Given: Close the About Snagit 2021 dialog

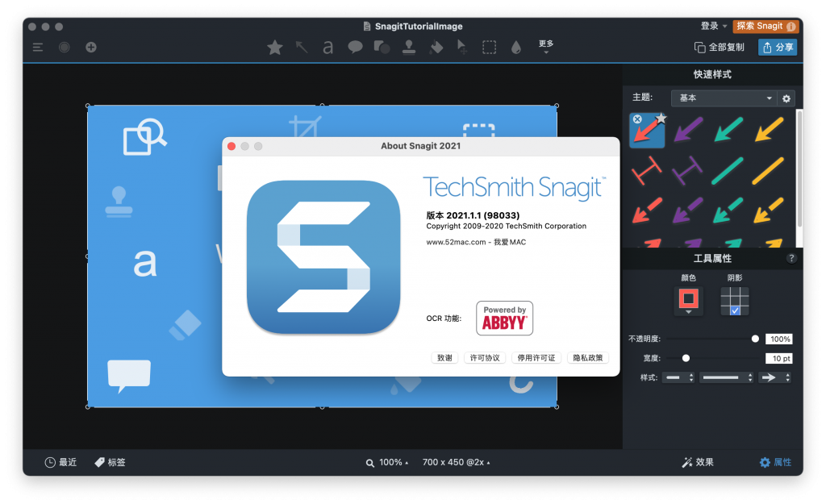Looking at the screenshot, I should click(232, 147).
